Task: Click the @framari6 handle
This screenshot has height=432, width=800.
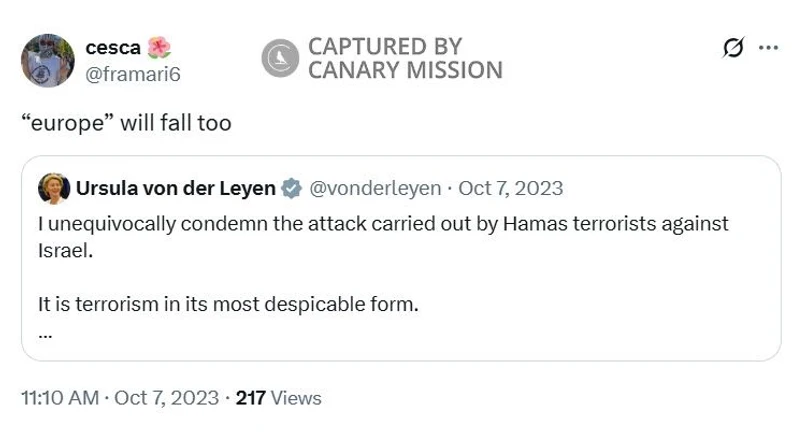Action: (133, 73)
